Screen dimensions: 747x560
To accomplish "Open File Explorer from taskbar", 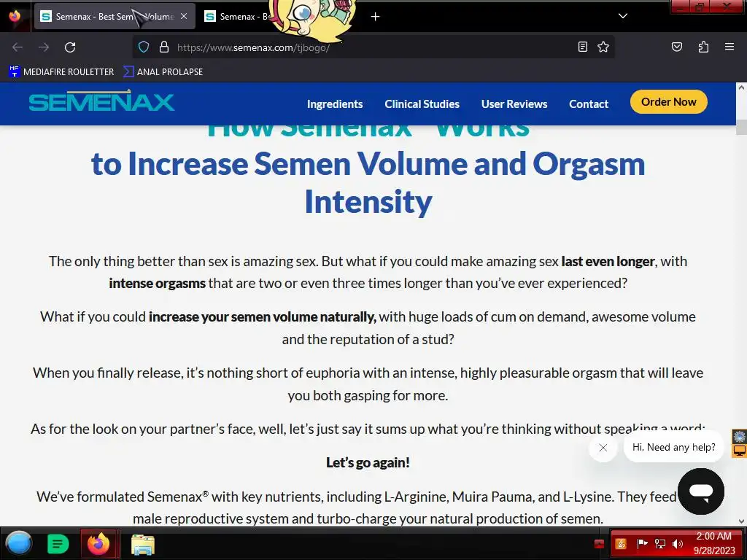I will (143, 545).
